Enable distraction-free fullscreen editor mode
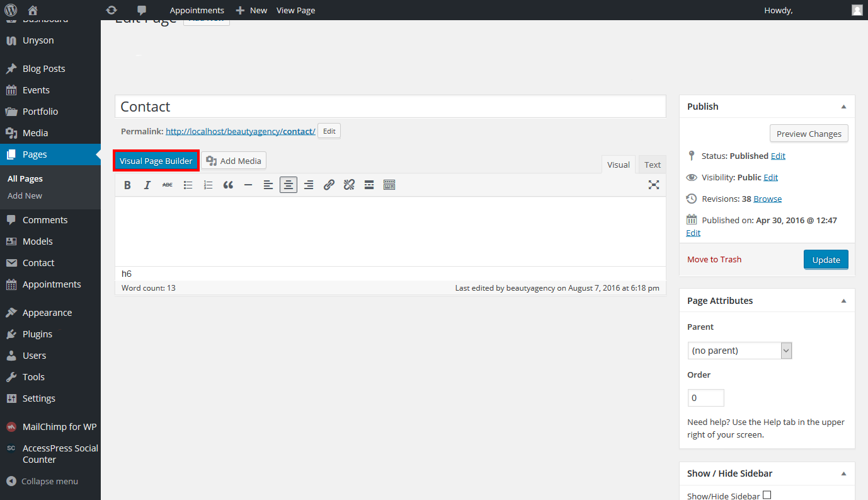Image resolution: width=868 pixels, height=500 pixels. pyautogui.click(x=654, y=185)
